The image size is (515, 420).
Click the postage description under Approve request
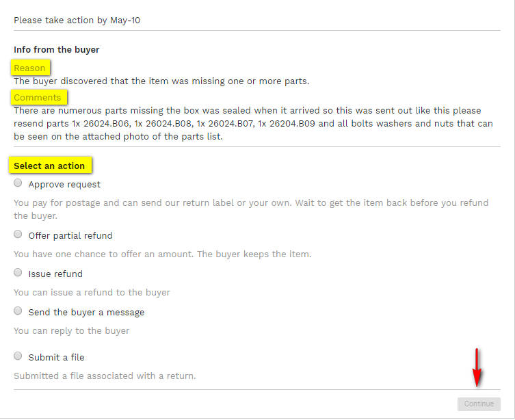[251, 209]
